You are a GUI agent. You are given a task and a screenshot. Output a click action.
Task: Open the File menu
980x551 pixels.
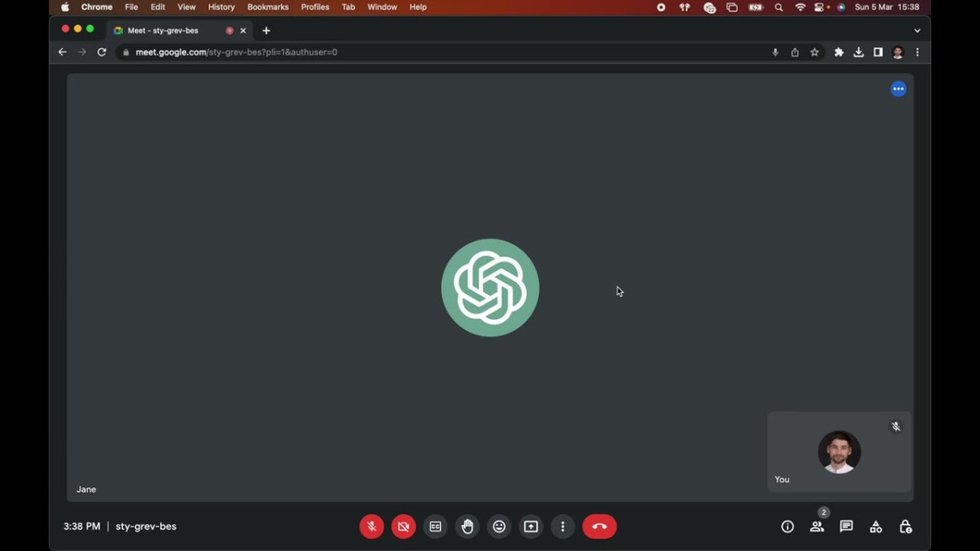click(131, 7)
